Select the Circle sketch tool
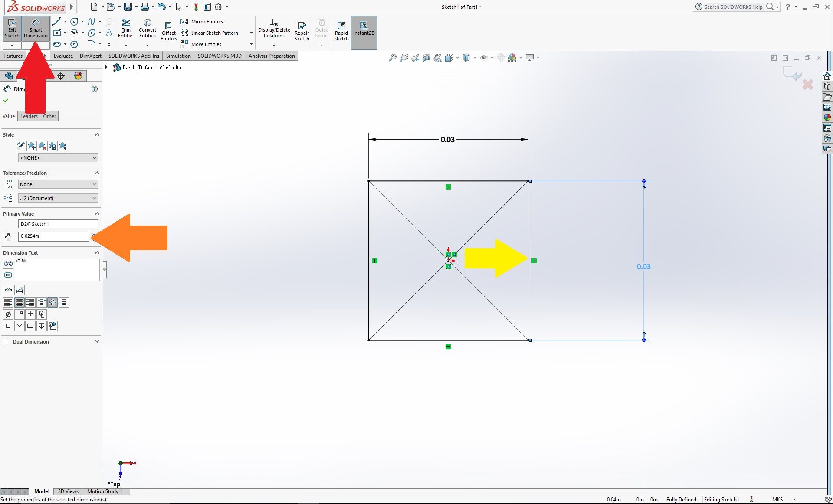The image size is (833, 504). pyautogui.click(x=74, y=21)
